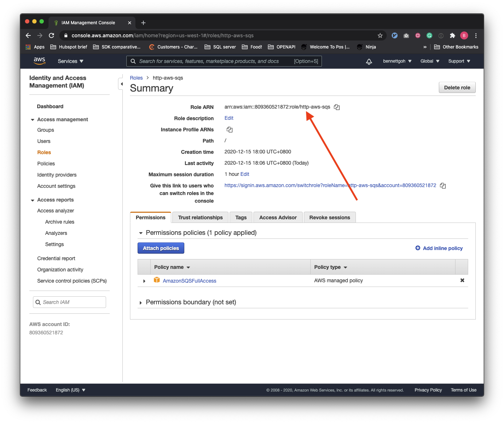Copy the Instance Profile ARNs value

pyautogui.click(x=230, y=129)
